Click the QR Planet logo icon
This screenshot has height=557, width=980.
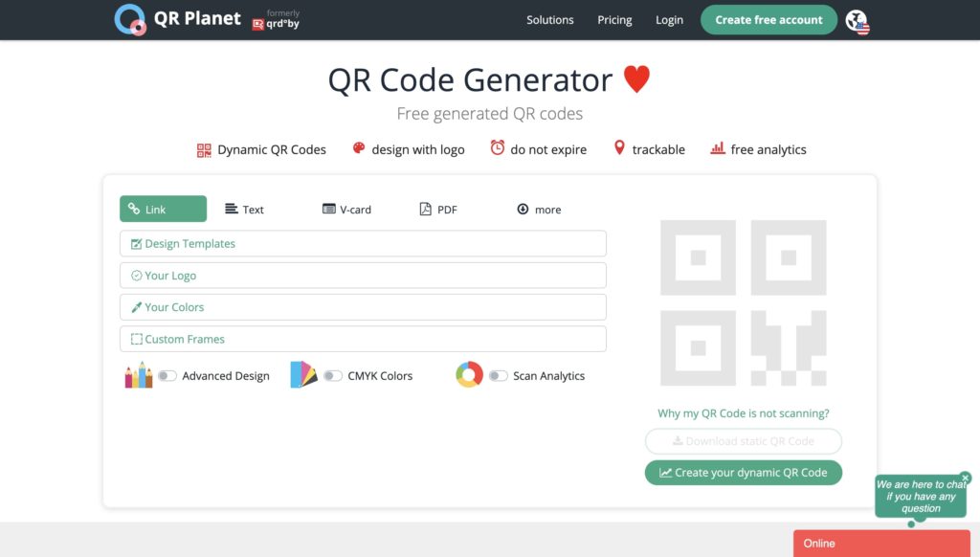pos(130,19)
